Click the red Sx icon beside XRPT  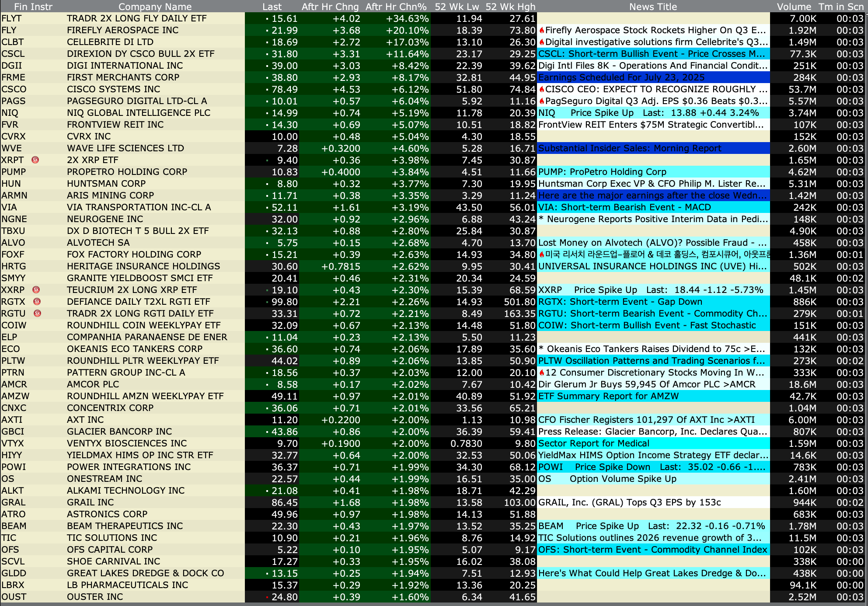coord(35,160)
